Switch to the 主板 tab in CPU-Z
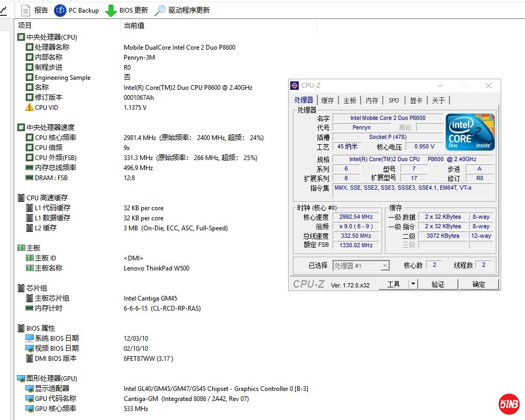525x420 pixels. click(x=349, y=100)
